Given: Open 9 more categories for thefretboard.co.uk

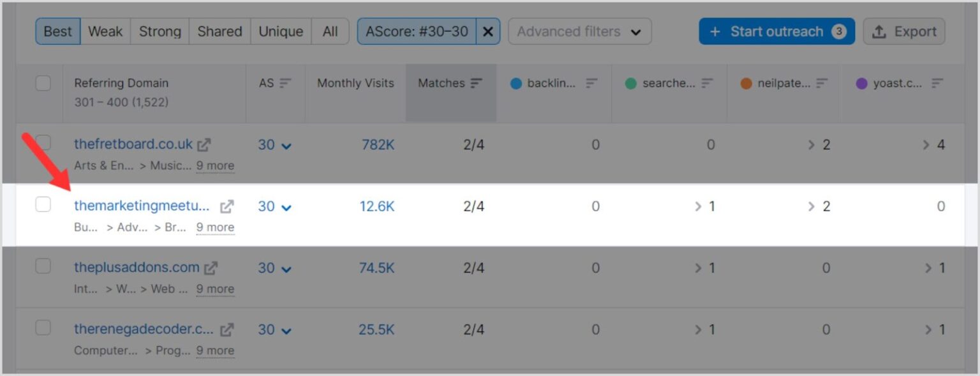Looking at the screenshot, I should (x=215, y=165).
